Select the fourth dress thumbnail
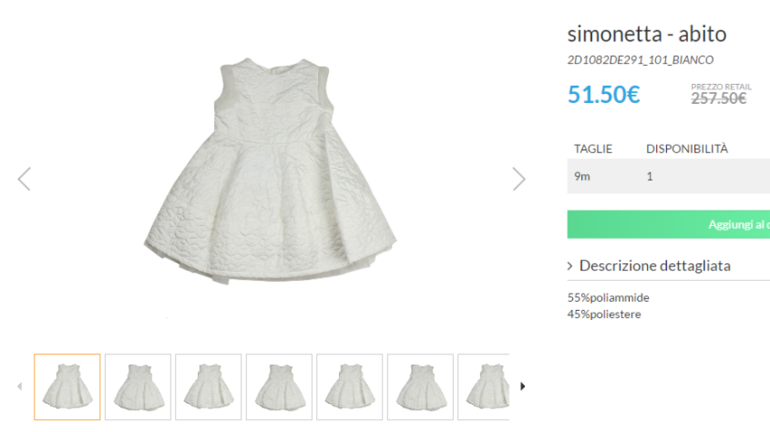This screenshot has height=432, width=770. [280, 386]
